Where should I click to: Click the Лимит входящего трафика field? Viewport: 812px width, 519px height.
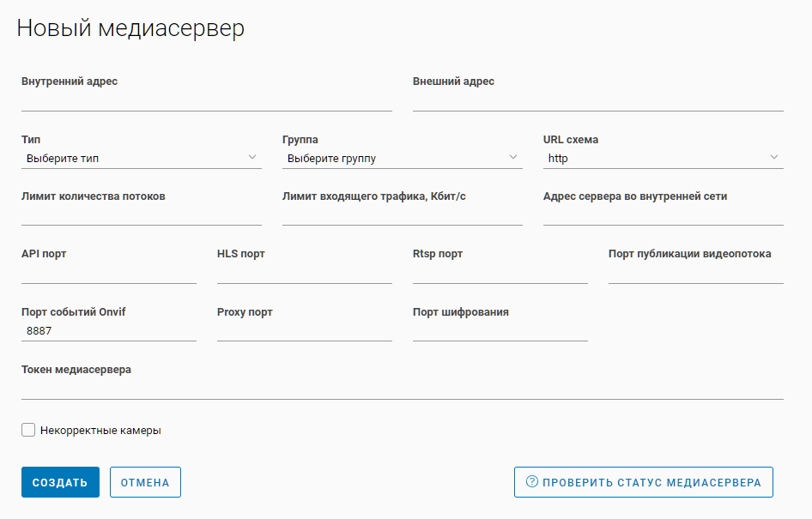[402, 214]
